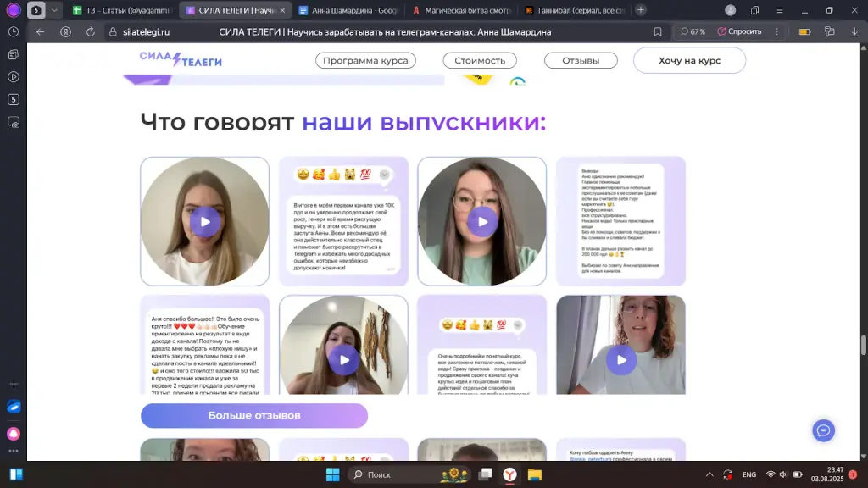Click the page vertical scrollbar thumb

click(x=863, y=346)
